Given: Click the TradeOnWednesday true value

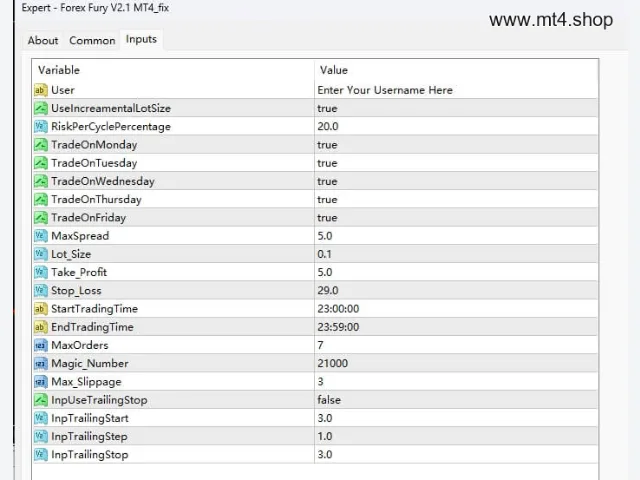Looking at the screenshot, I should click(327, 181).
